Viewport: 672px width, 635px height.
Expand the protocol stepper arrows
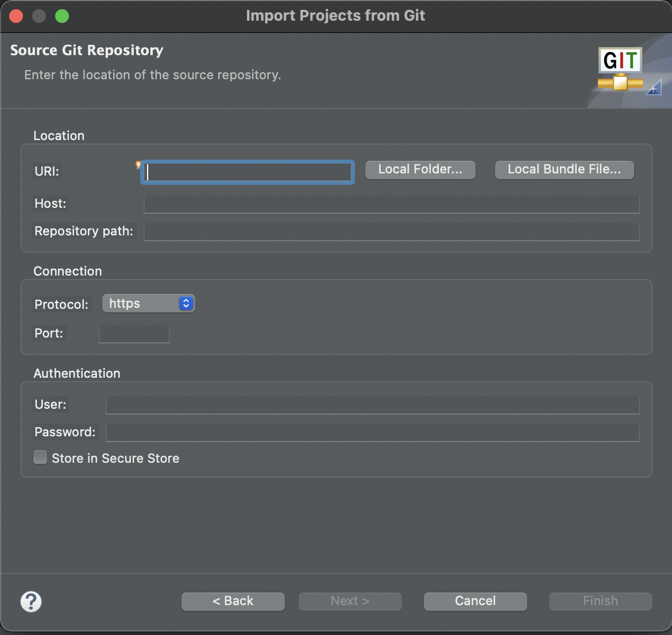pyautogui.click(x=186, y=303)
